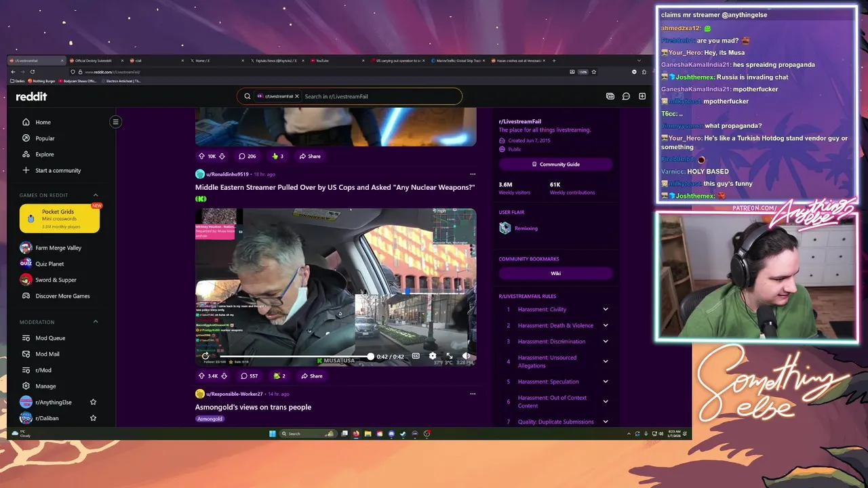Favorite r/Daliban with the star
Image resolution: width=868 pixels, height=488 pixels.
click(x=93, y=418)
